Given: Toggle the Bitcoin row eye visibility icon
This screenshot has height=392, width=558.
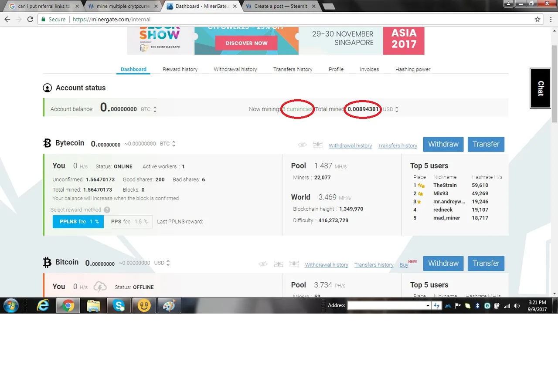Looking at the screenshot, I should [x=263, y=264].
